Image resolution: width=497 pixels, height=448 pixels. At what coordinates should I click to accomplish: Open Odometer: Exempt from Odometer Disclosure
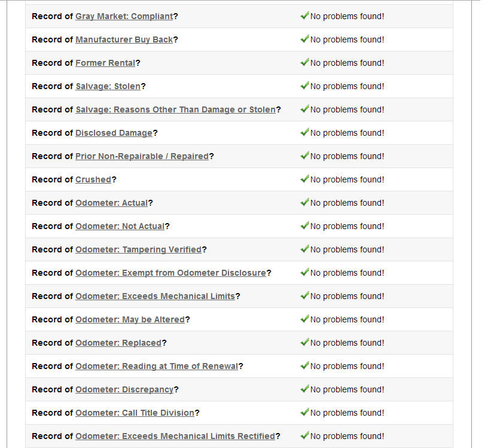171,273
